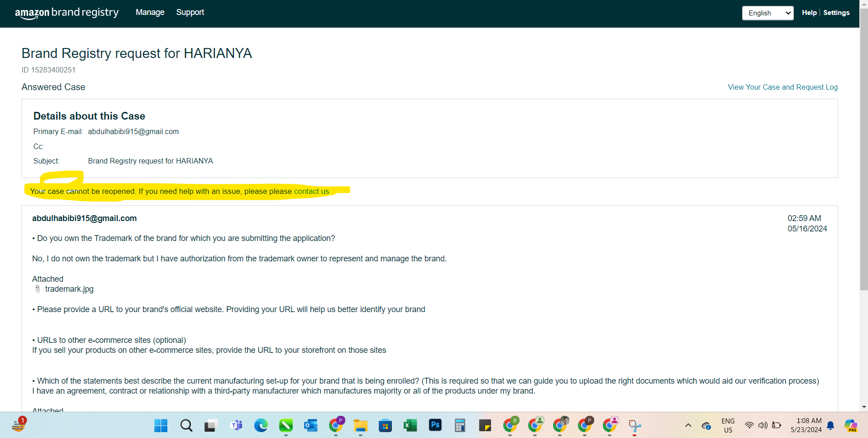
Task: Switch to Chrome with green B profile
Action: (x=510, y=425)
